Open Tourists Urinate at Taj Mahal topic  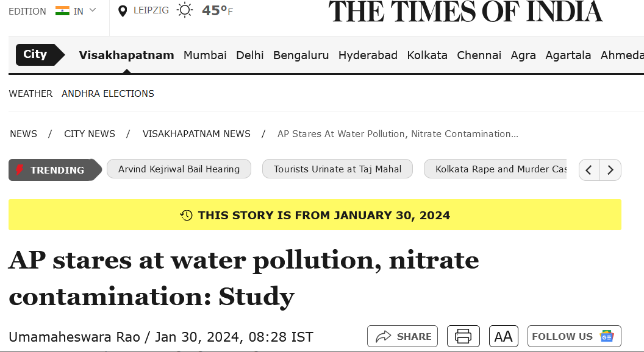[337, 169]
